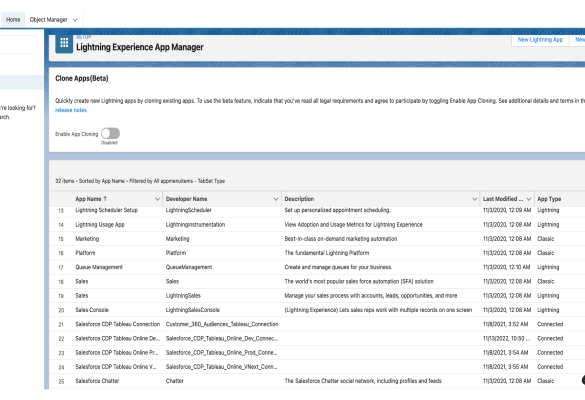Screen dimensions: 585x400
Task: Click the Salesforce CDP Tableau Online V... row
Action: 317,367
